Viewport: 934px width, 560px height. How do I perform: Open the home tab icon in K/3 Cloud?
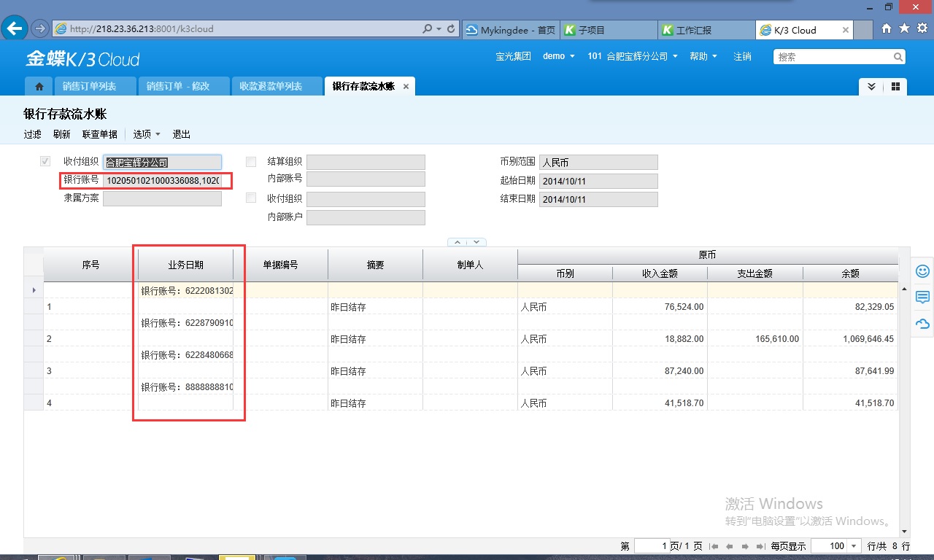point(39,86)
